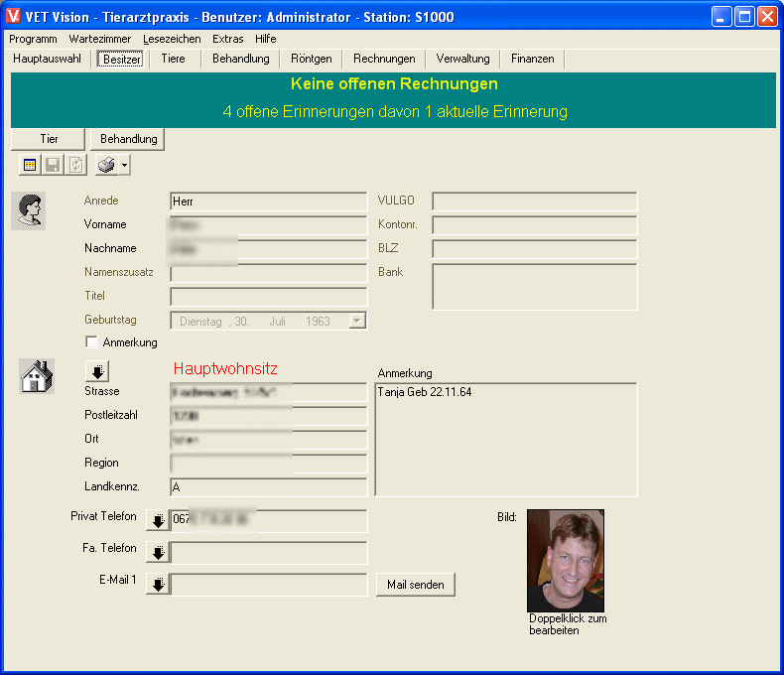784x675 pixels.
Task: Click the red Hauptwohnsitz label
Action: coord(225,369)
